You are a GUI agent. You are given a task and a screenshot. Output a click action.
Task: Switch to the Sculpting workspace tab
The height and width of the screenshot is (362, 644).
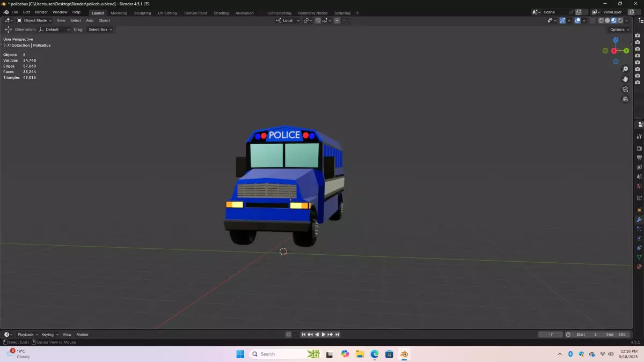(x=142, y=13)
